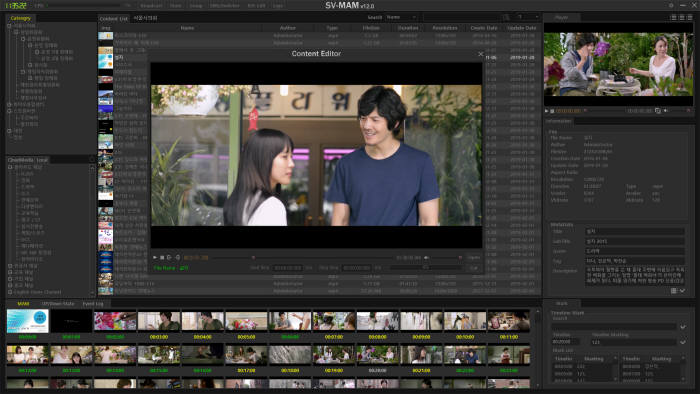Select the storyboard thumbnail at 00:21:00
Screen dimensions: 700x394
421,355
